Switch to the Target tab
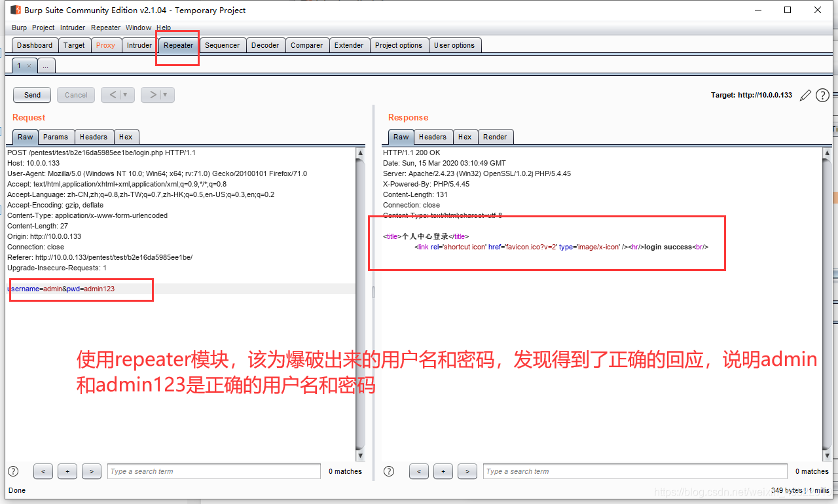838x504 pixels. click(x=74, y=45)
